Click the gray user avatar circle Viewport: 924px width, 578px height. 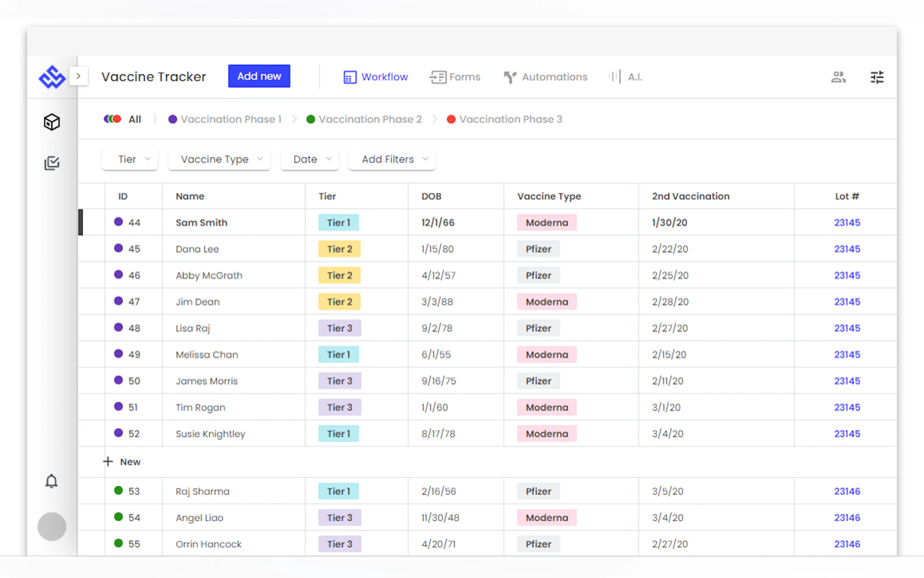[52, 526]
